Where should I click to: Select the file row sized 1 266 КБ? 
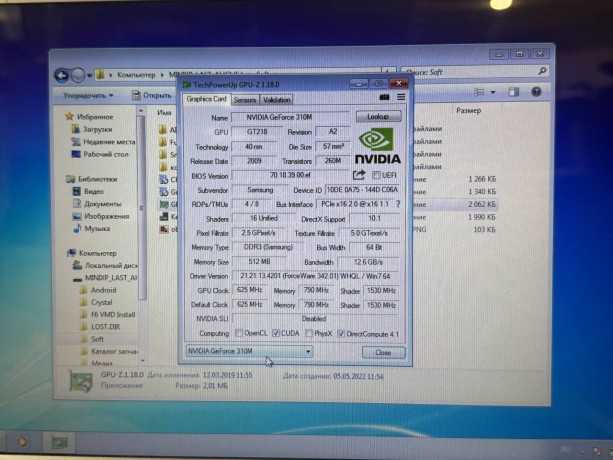click(328, 179)
